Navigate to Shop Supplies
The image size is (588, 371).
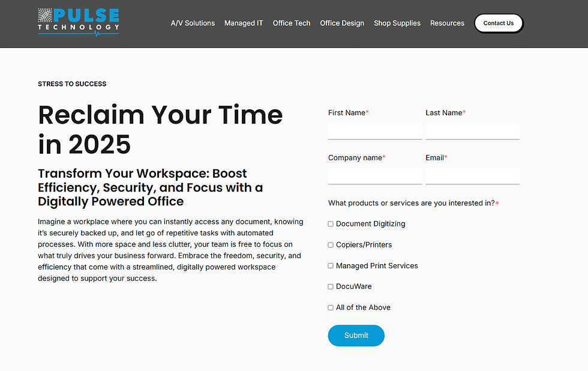tap(397, 23)
